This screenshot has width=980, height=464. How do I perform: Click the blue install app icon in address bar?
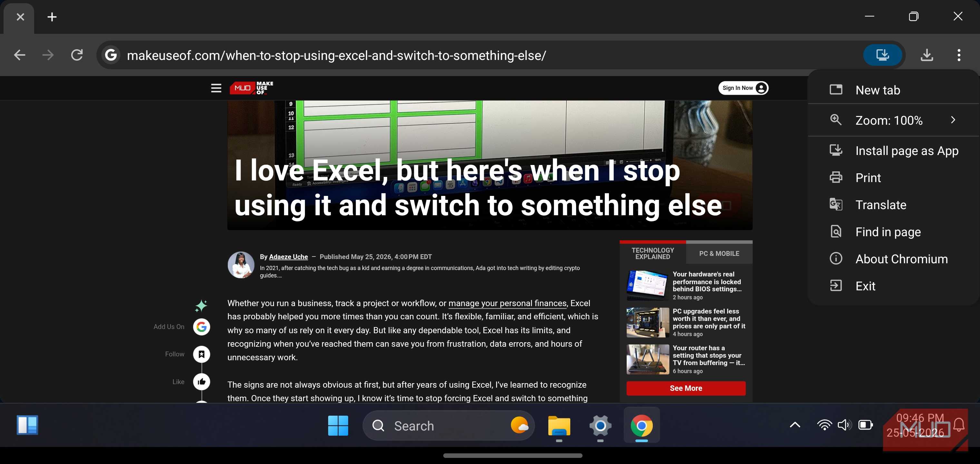click(x=882, y=55)
